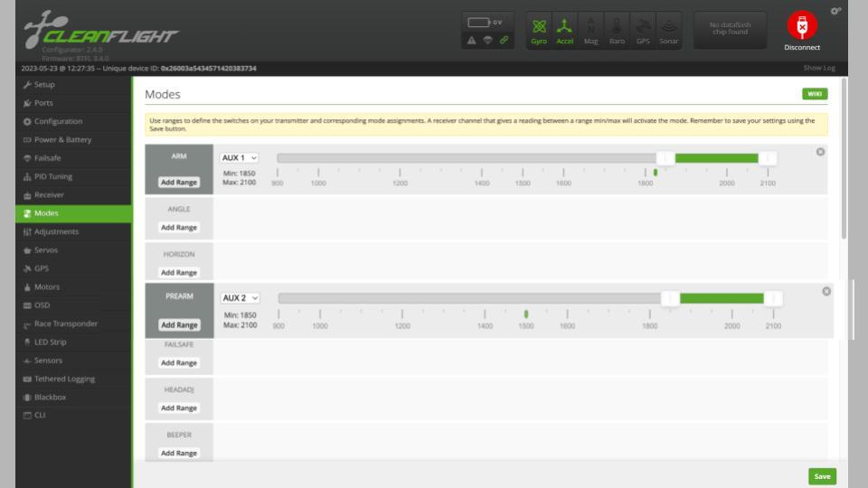This screenshot has width=868, height=488.
Task: Open the ARM AUX 1 channel dropdown
Action: [x=239, y=157]
